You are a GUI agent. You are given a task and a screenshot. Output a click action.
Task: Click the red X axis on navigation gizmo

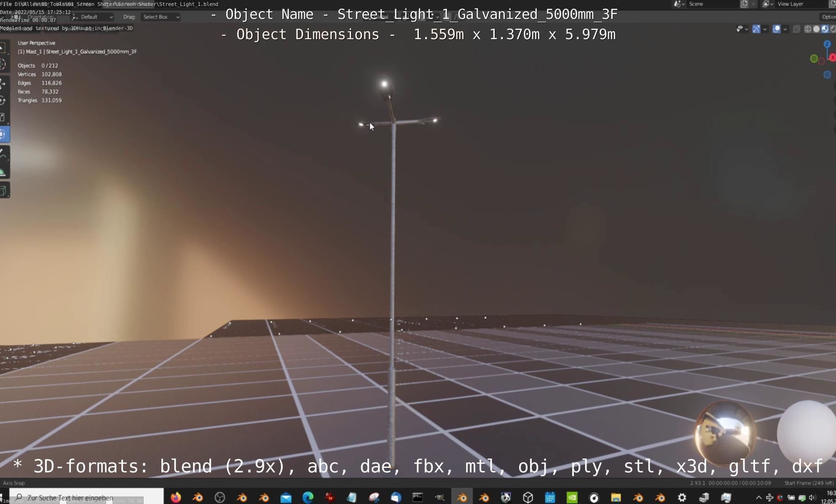point(833,58)
